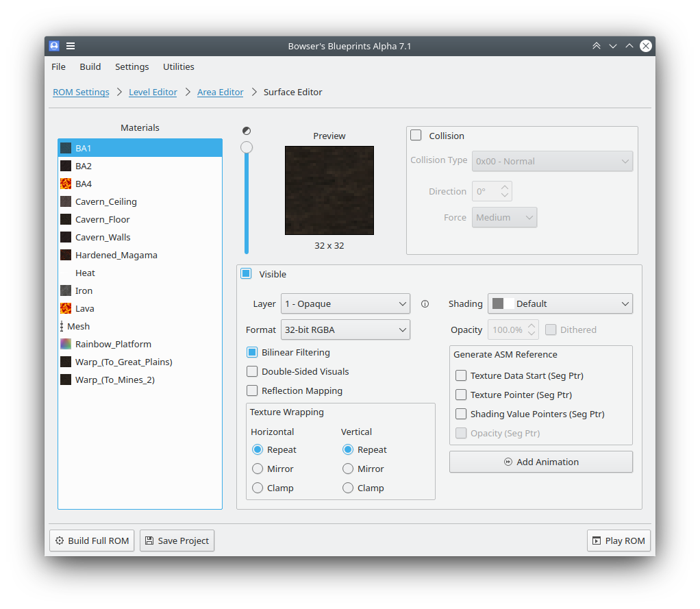This screenshot has height=609, width=700.
Task: Click Add Animation button
Action: pyautogui.click(x=541, y=462)
